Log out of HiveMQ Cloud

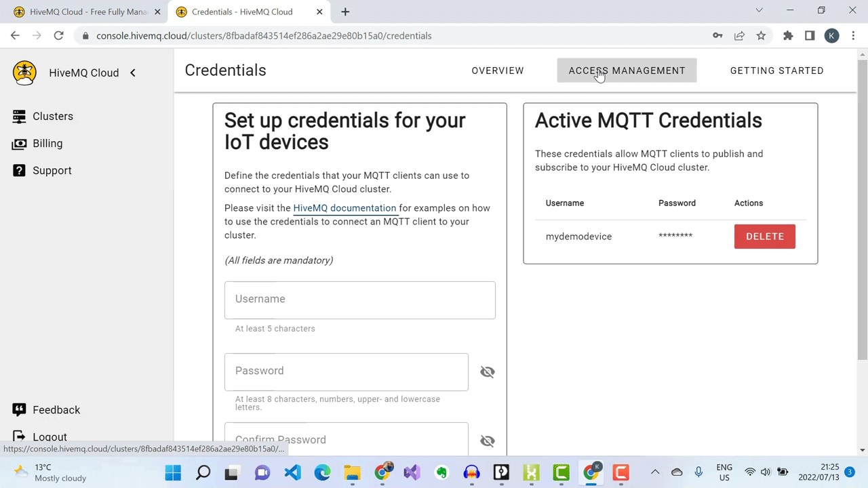coord(40,437)
